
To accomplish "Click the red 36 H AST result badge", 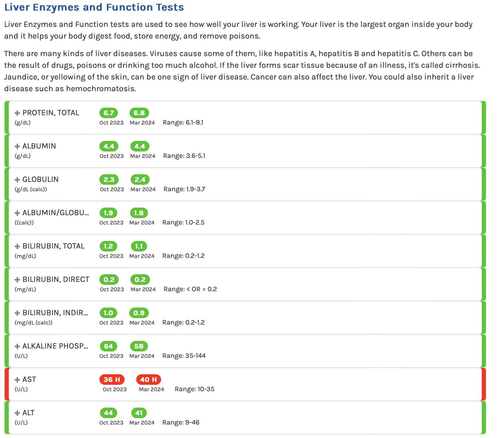I will point(112,380).
